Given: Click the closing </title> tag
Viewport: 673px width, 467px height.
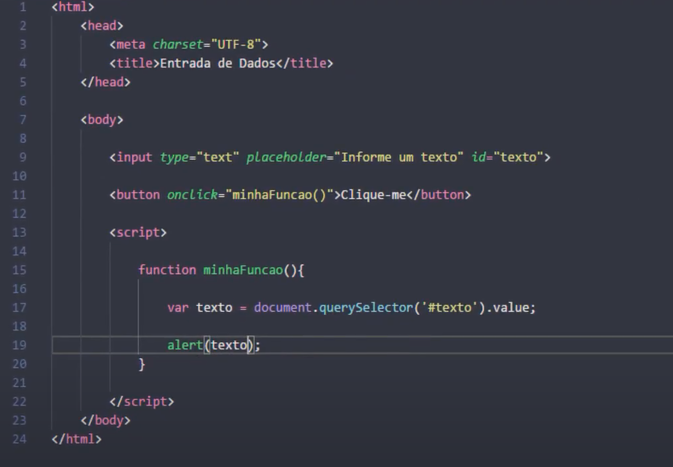Looking at the screenshot, I should pyautogui.click(x=304, y=64).
